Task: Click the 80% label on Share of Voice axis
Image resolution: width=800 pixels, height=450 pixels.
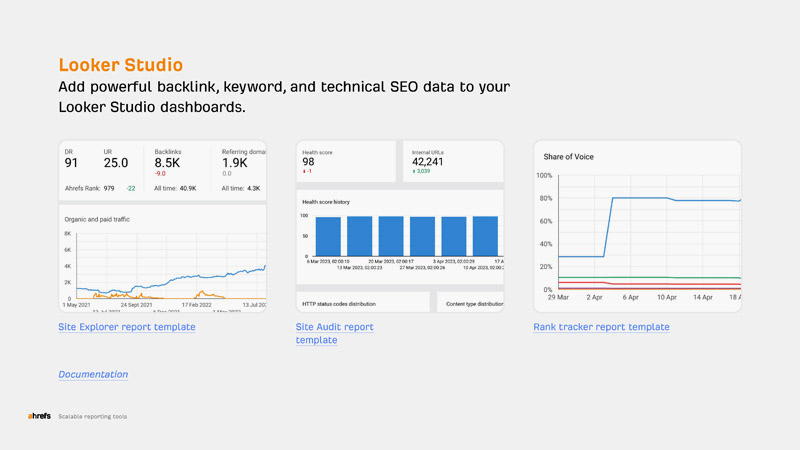Action: click(545, 198)
